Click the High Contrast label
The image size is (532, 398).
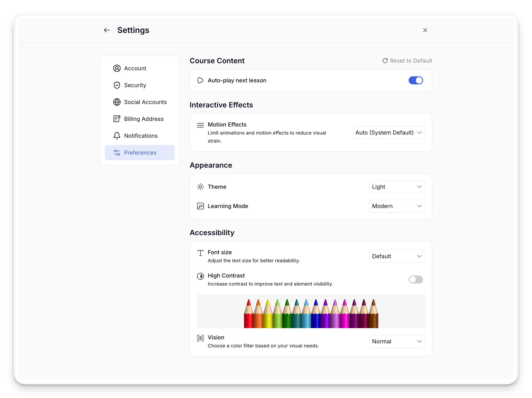tap(226, 276)
